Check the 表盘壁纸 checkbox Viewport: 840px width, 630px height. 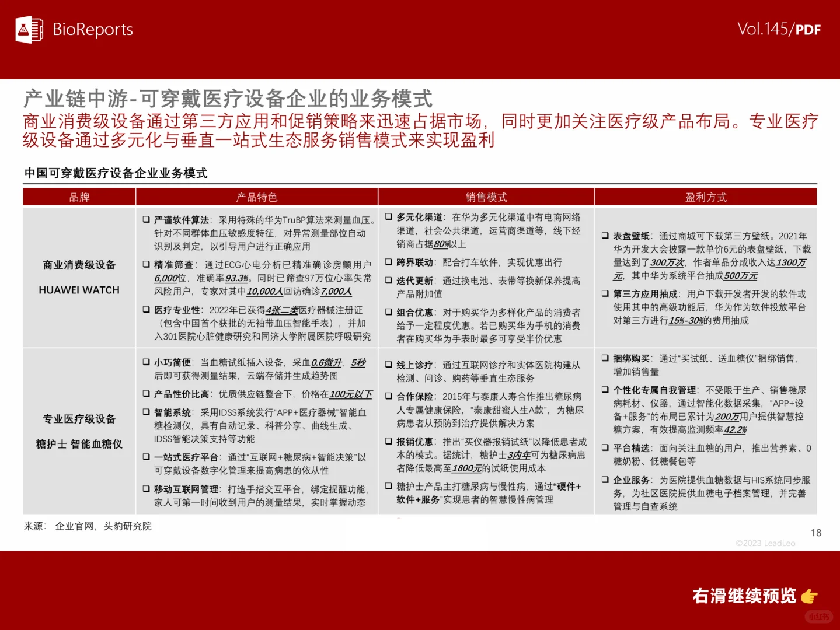coord(604,236)
